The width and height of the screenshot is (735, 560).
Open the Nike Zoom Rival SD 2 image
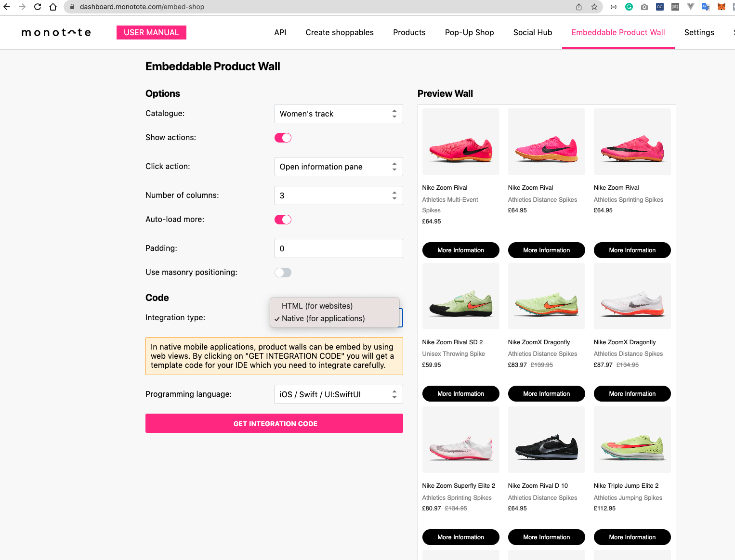click(x=461, y=296)
